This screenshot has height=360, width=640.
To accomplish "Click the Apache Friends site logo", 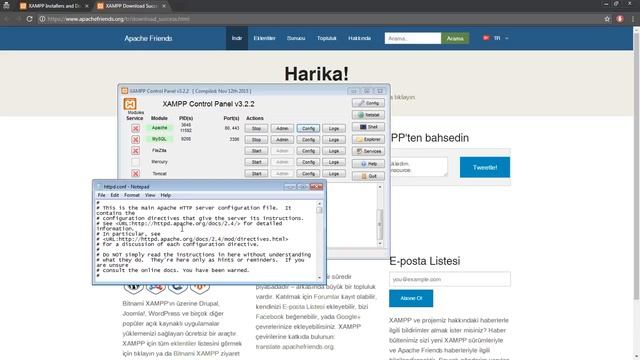I will click(148, 38).
